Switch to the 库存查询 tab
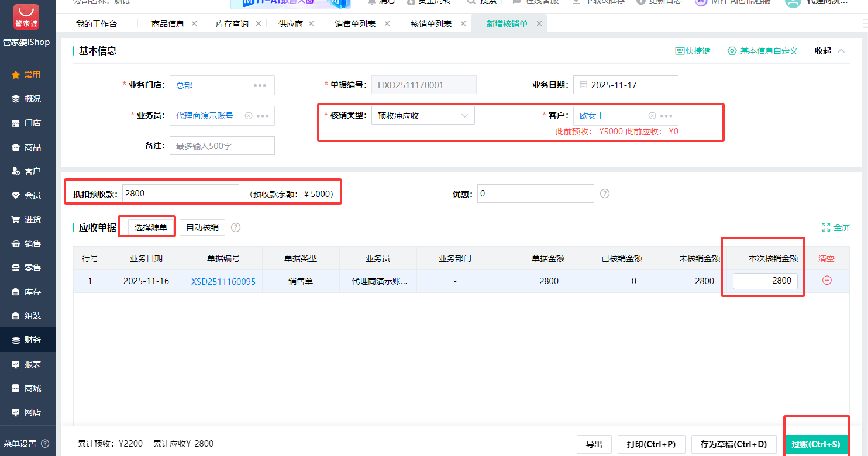 233,23
